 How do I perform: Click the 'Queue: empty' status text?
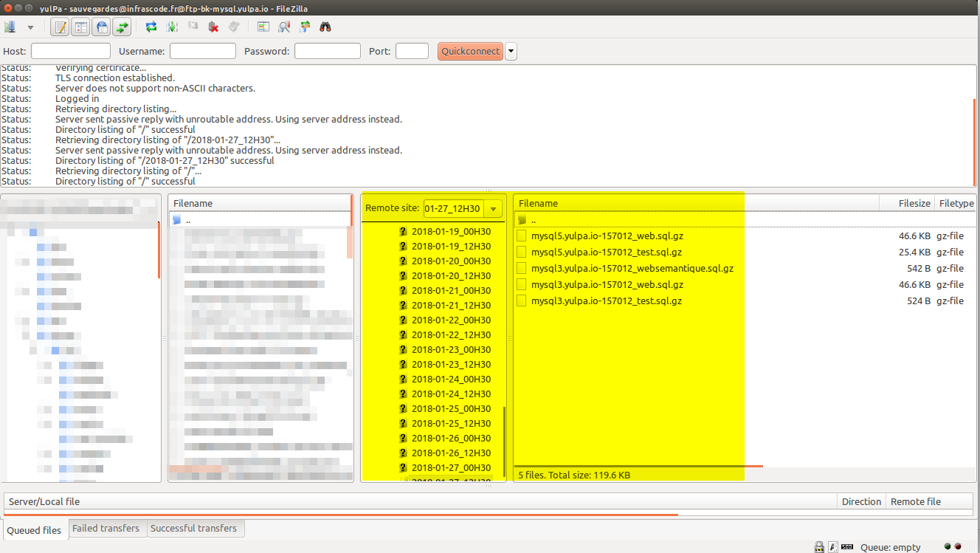pyautogui.click(x=891, y=547)
